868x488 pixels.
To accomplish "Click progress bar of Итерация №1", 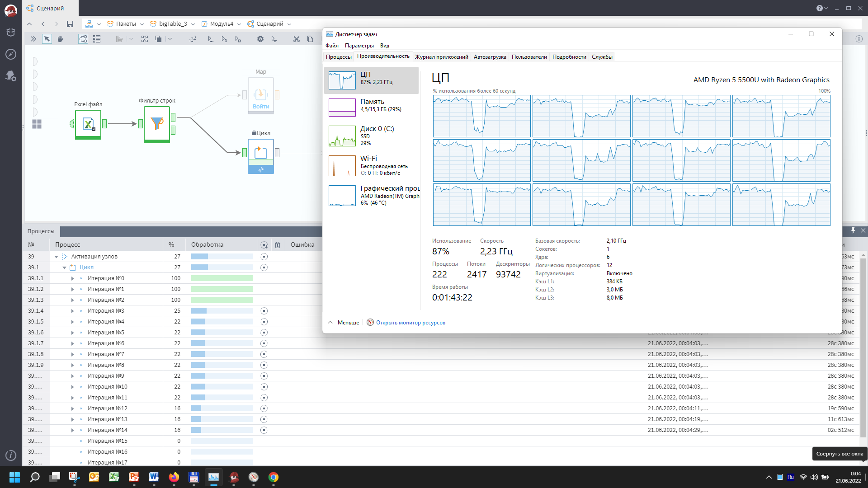I will (222, 289).
